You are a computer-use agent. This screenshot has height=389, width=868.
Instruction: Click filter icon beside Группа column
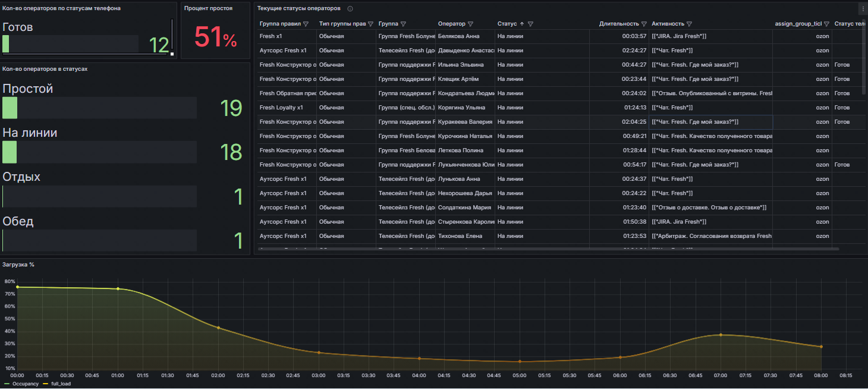tap(403, 24)
